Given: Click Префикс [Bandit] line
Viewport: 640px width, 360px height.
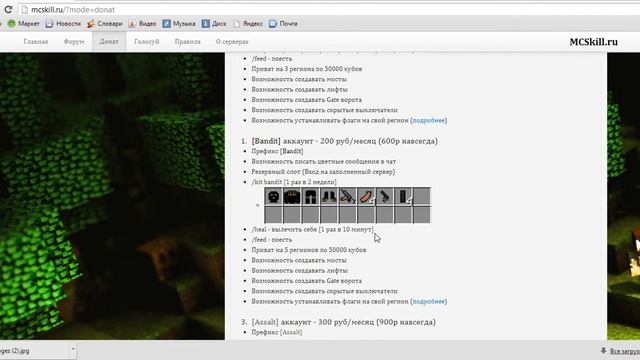Looking at the screenshot, I should [277, 151].
